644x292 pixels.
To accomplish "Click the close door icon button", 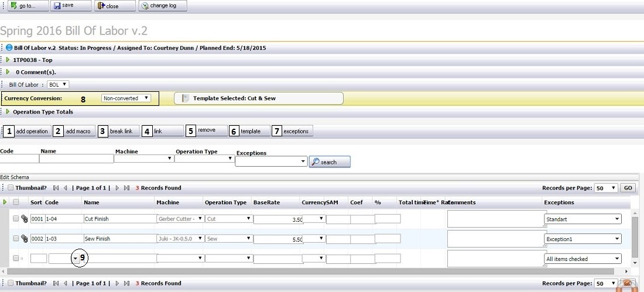I will pyautogui.click(x=101, y=6).
